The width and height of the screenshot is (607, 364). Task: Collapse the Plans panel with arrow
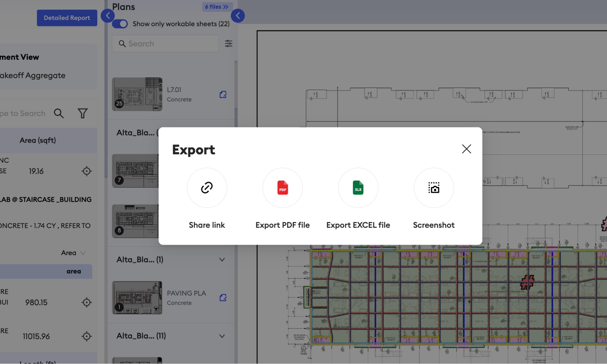(237, 16)
